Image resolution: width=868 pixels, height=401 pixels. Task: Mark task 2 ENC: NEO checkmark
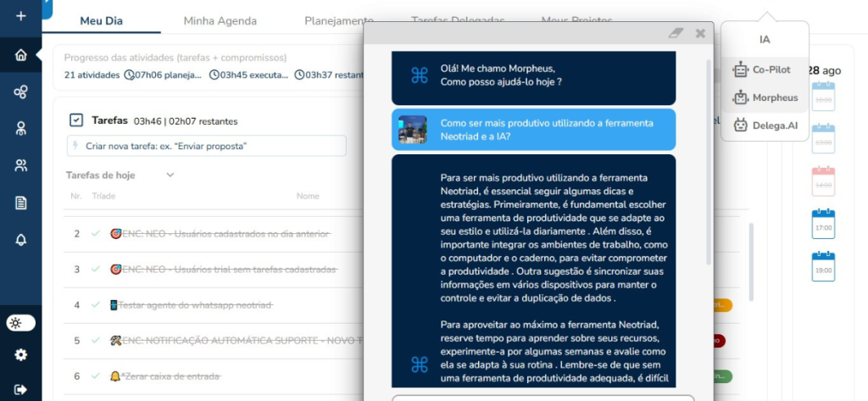click(96, 233)
